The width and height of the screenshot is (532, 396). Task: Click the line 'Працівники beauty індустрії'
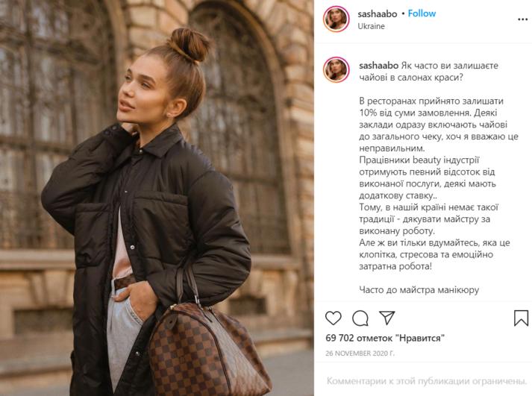pyautogui.click(x=419, y=160)
